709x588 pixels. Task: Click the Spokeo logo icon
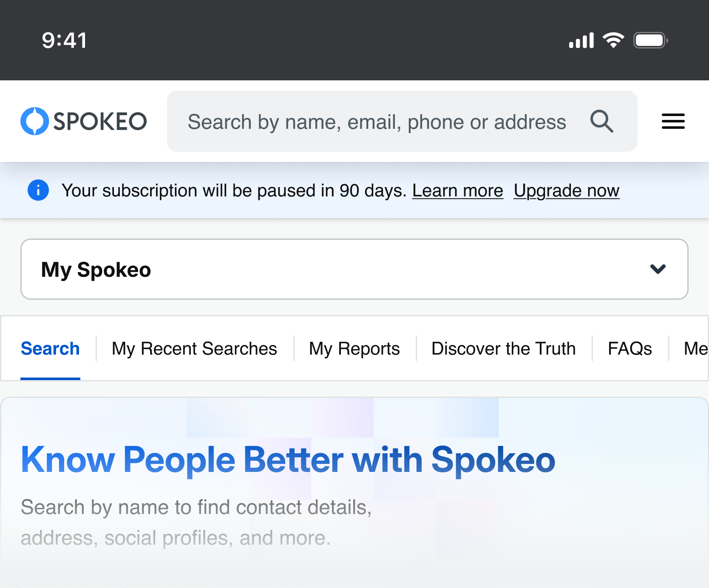[x=34, y=121]
